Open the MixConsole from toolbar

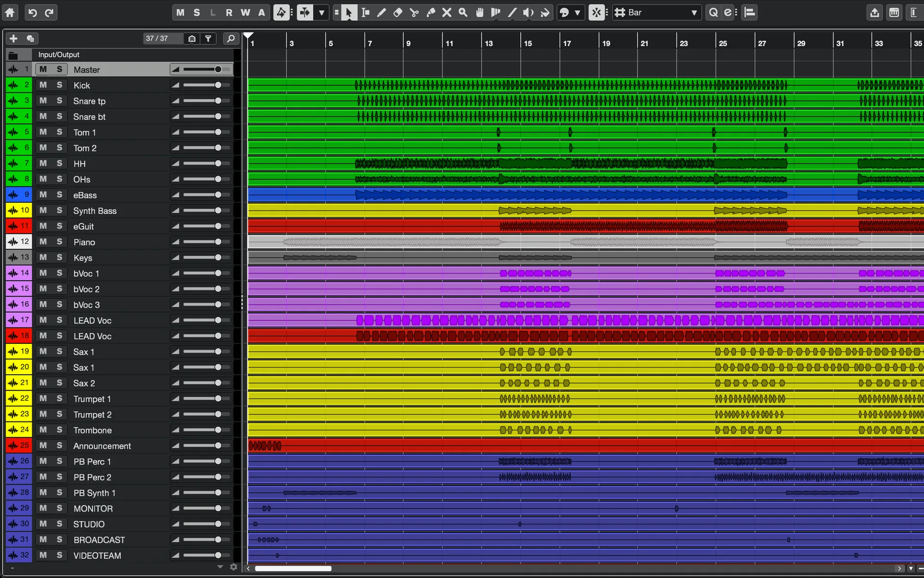[894, 13]
